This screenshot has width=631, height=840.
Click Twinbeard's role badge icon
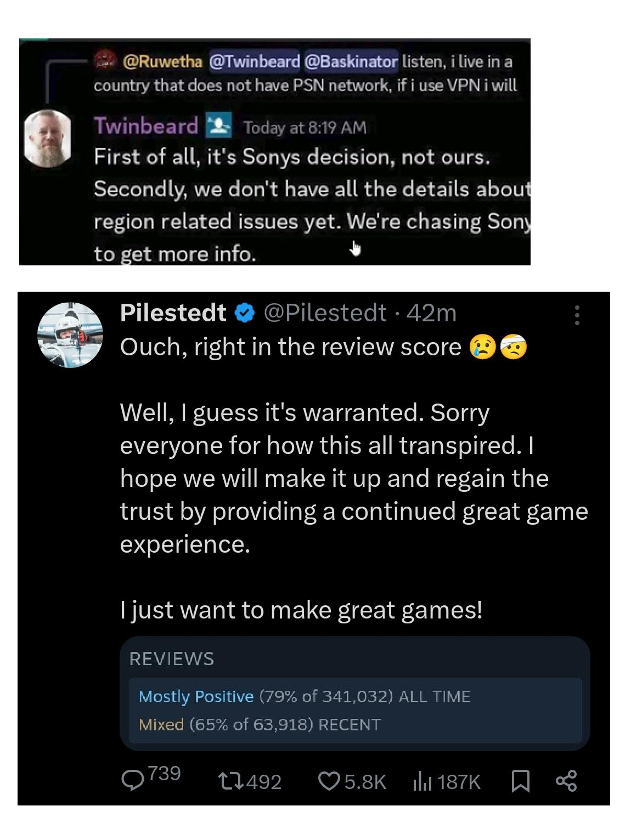(218, 126)
